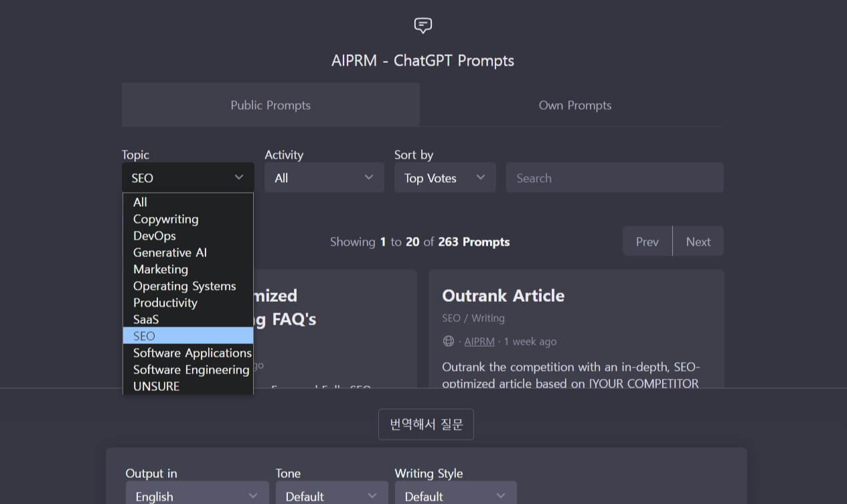Click the 번역해서 질문 button
Image resolution: width=847 pixels, height=504 pixels.
(426, 424)
